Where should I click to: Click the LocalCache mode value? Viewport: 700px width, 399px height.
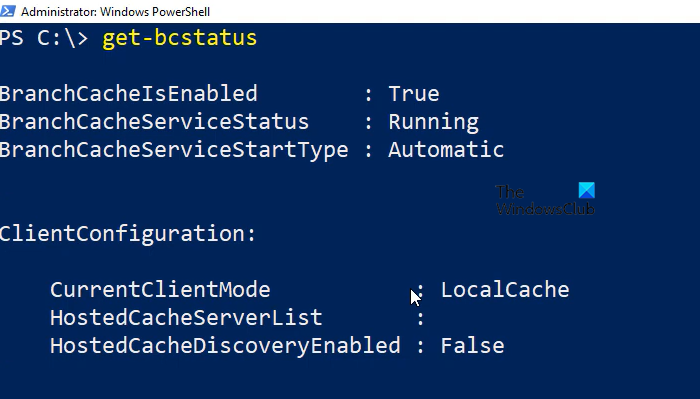tap(505, 290)
